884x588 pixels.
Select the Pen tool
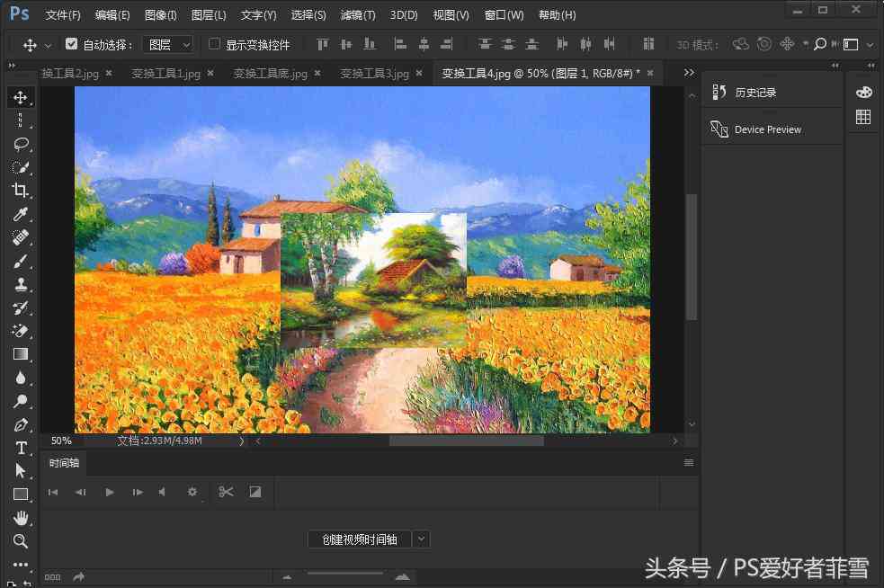(x=21, y=424)
